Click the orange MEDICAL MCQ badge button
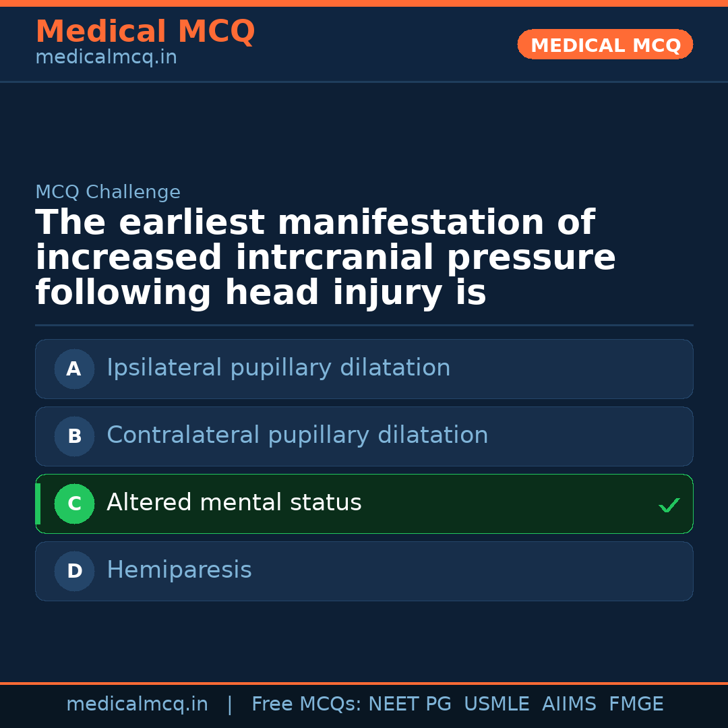This screenshot has width=728, height=728. point(605,44)
